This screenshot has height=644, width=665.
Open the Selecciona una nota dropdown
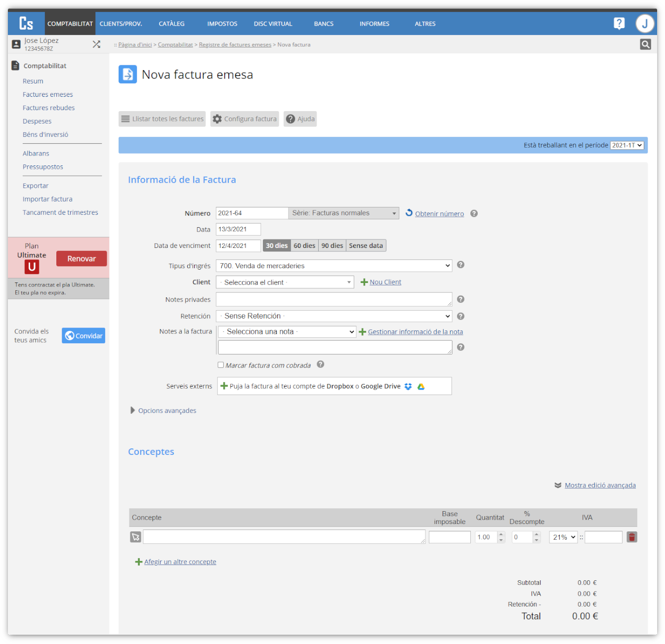pos(287,332)
